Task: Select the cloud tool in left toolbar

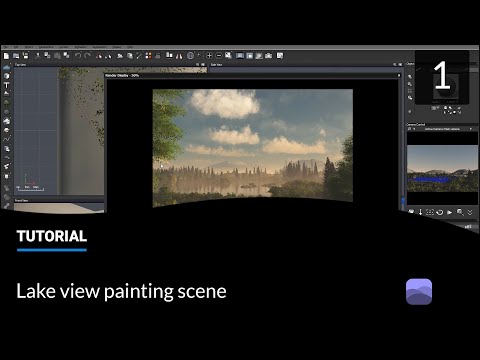Action: tap(6, 68)
